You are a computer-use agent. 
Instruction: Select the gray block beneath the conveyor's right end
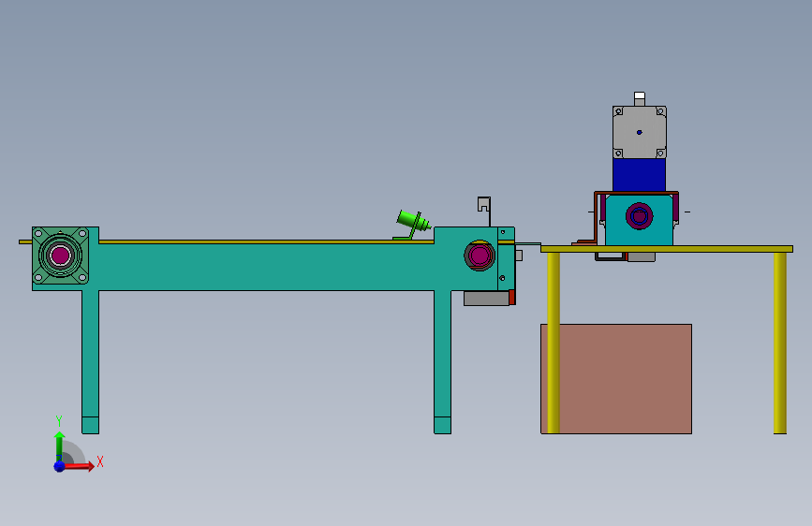[x=486, y=299]
